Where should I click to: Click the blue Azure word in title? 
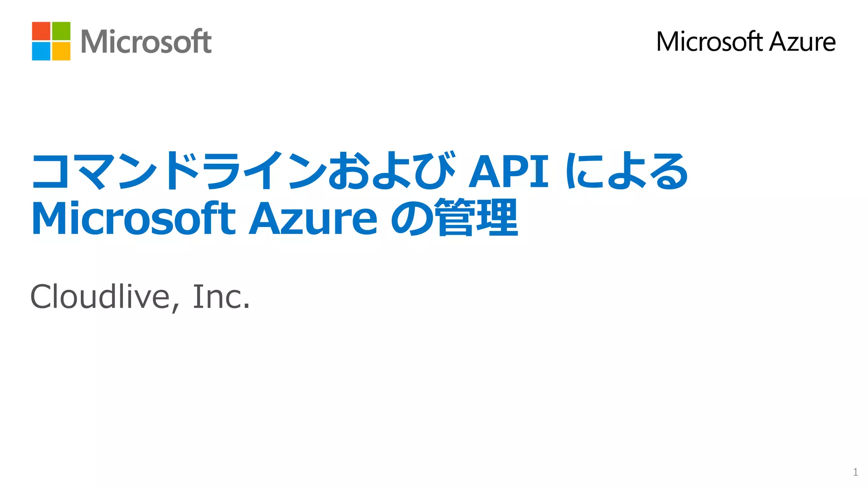(x=313, y=219)
